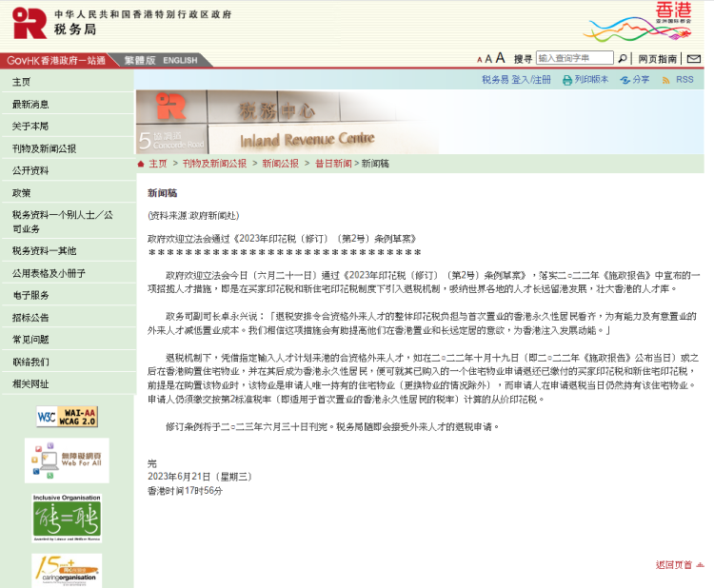The image size is (714, 588).
Task: Open the Caring Organisation 15 years logo
Action: pyautogui.click(x=67, y=571)
